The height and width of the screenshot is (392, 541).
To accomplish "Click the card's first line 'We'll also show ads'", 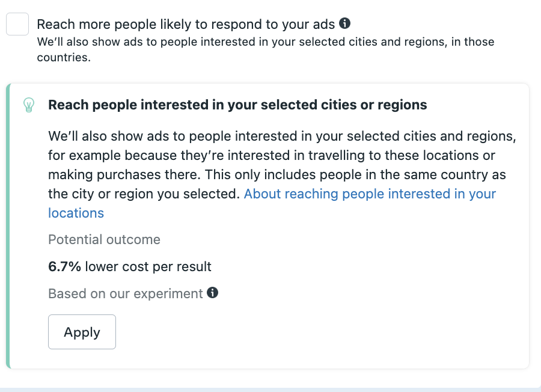I will [x=282, y=136].
